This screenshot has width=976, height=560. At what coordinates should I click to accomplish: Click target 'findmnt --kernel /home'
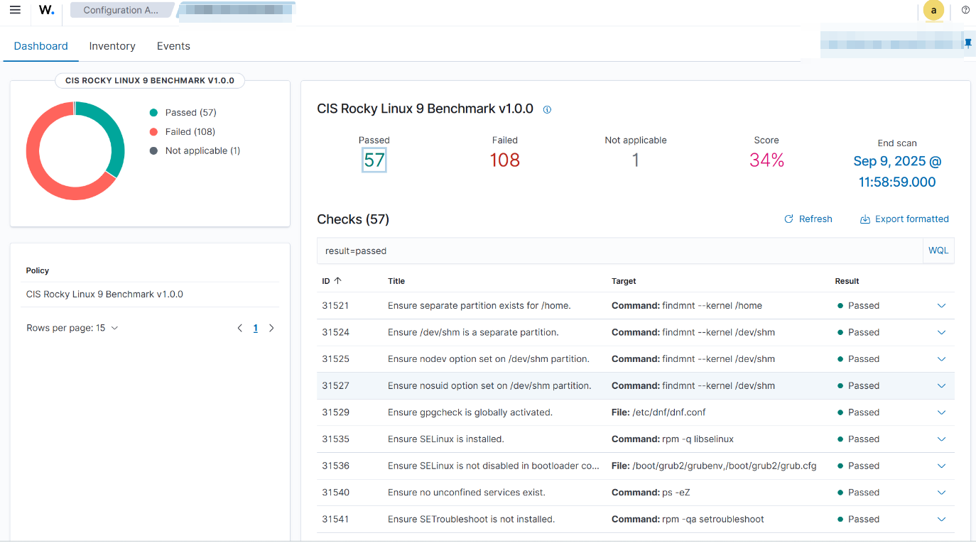712,306
